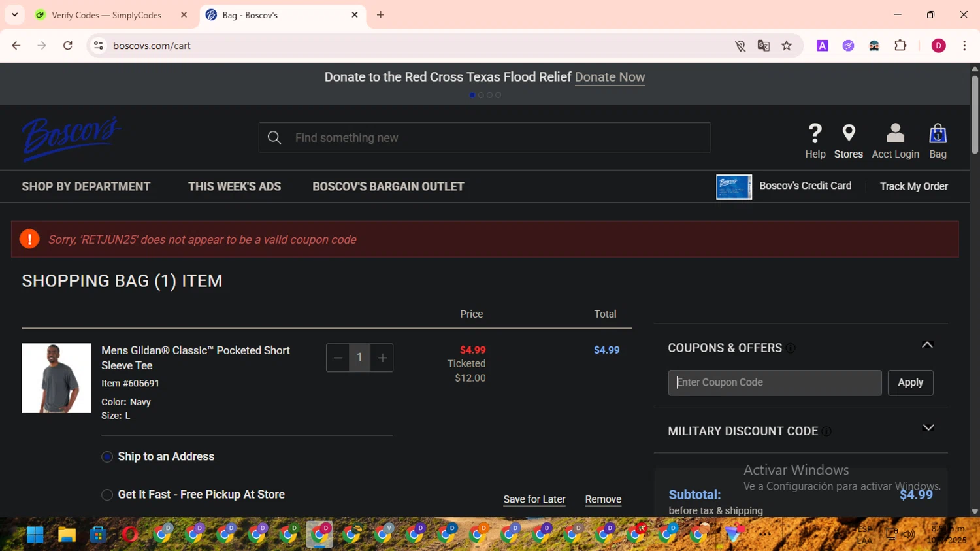980x551 pixels.
Task: Close the Verify Codes SimplyCodes tab
Action: click(184, 15)
